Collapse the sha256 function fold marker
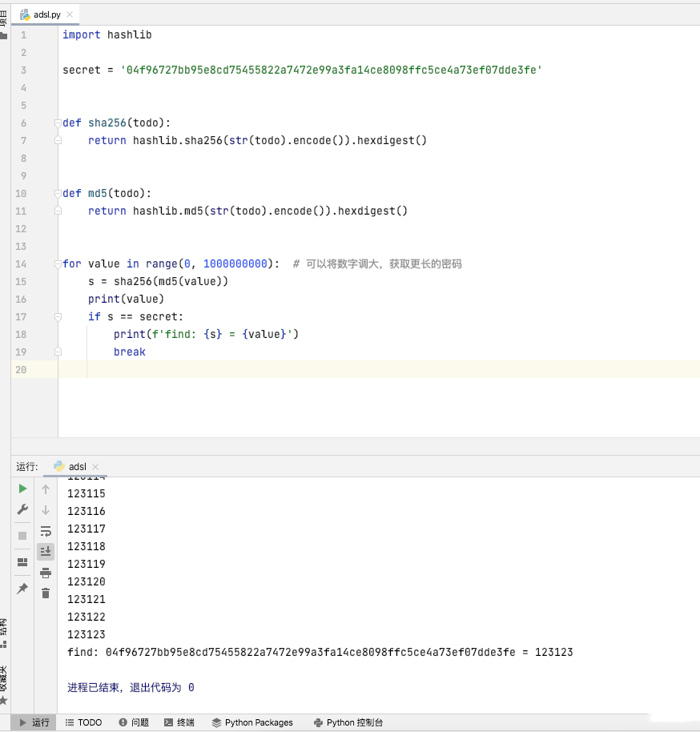700x732 pixels. [x=58, y=123]
